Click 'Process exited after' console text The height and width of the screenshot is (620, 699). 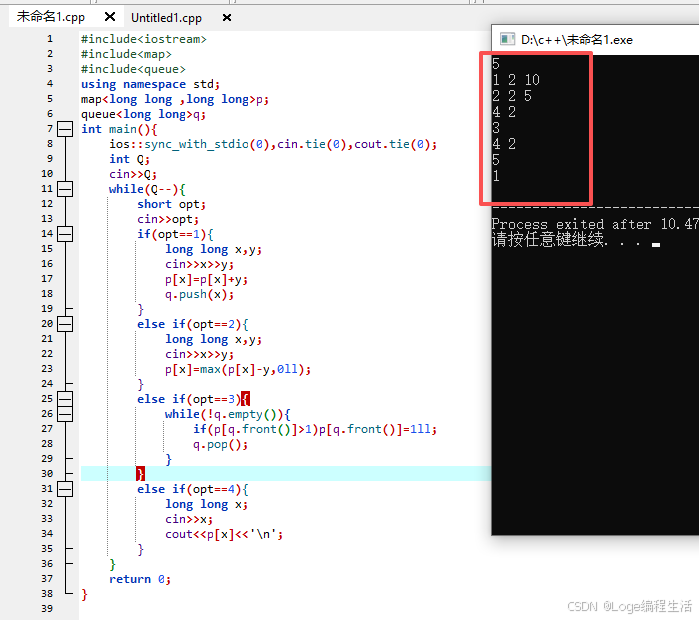571,224
